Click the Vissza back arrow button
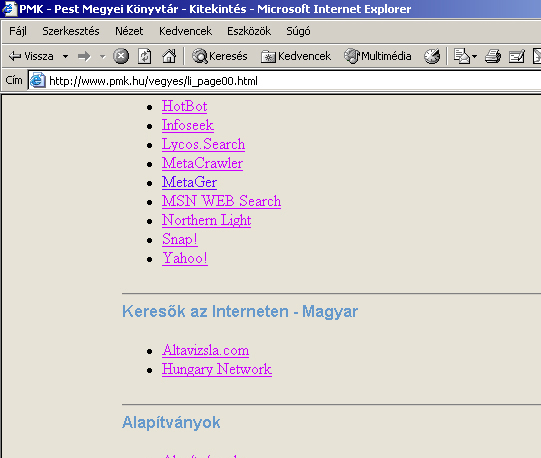 [x=31, y=56]
